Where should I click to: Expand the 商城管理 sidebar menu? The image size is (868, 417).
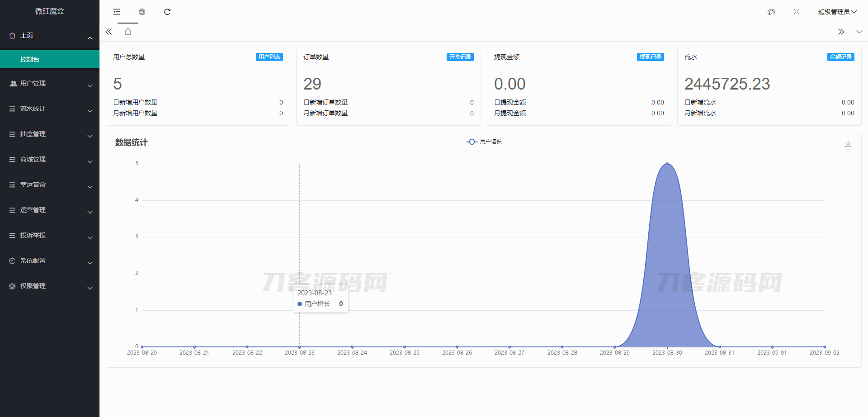click(x=50, y=160)
